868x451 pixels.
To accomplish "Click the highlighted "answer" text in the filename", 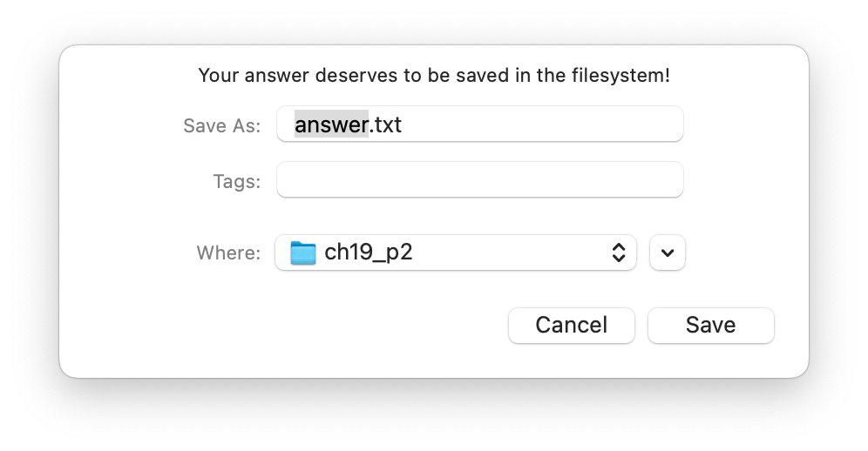I will [x=331, y=125].
